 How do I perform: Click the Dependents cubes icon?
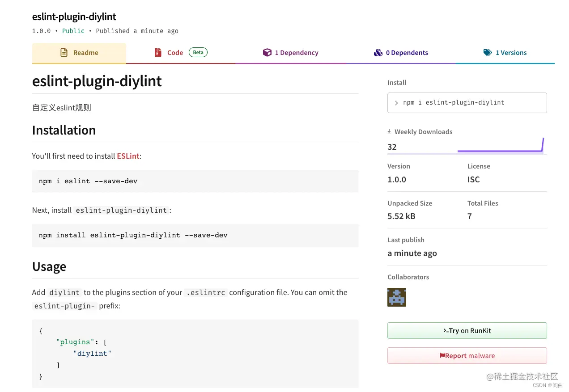[378, 53]
